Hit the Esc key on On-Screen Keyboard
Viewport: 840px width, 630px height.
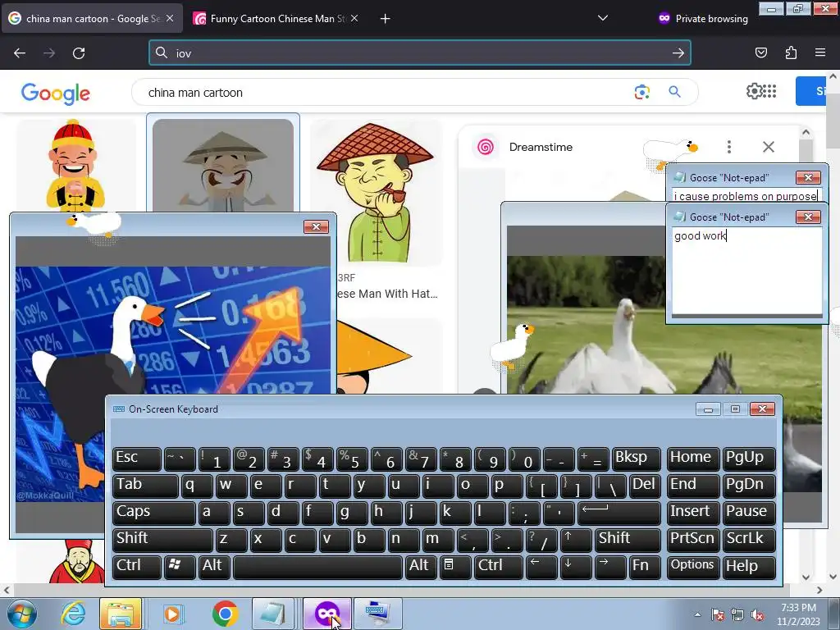pos(137,459)
